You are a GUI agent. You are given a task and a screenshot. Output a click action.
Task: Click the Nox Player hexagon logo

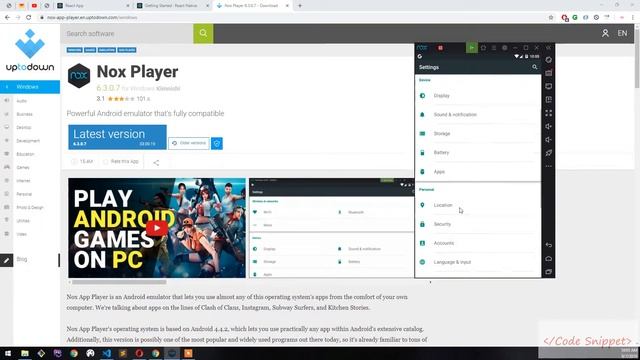click(79, 76)
